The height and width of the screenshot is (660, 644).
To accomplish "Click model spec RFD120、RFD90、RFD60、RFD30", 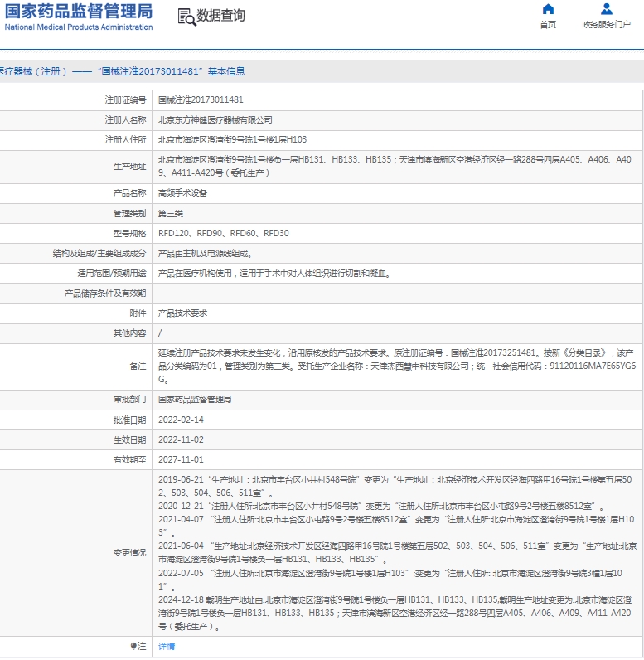I will pyautogui.click(x=223, y=233).
